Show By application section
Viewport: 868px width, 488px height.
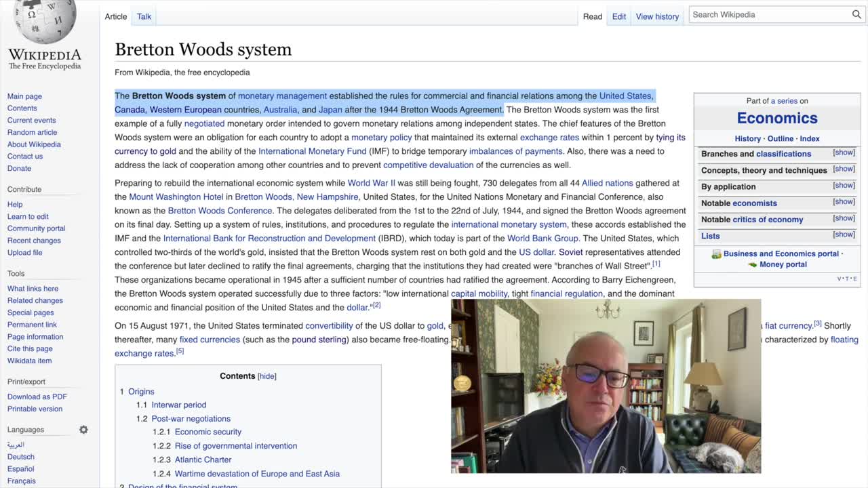(844, 185)
